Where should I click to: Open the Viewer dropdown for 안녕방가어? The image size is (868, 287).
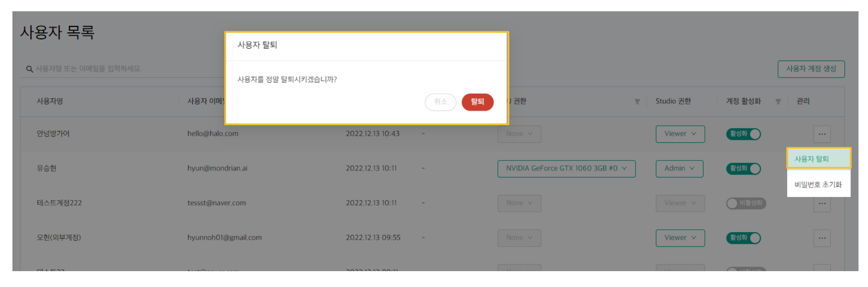[x=680, y=134]
